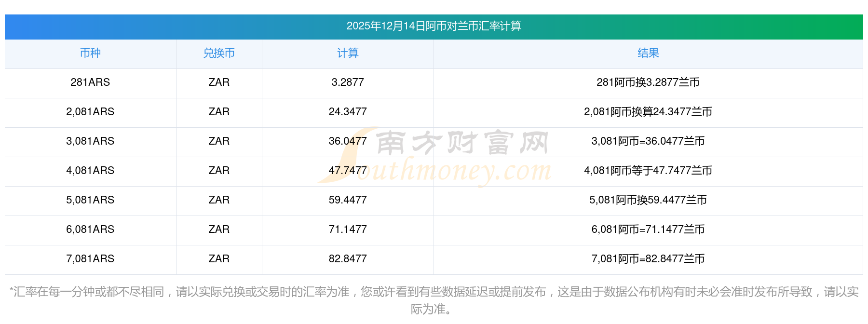Click result 2,081阿币换算24.3477兰币
The width and height of the screenshot is (868, 324).
(x=648, y=112)
